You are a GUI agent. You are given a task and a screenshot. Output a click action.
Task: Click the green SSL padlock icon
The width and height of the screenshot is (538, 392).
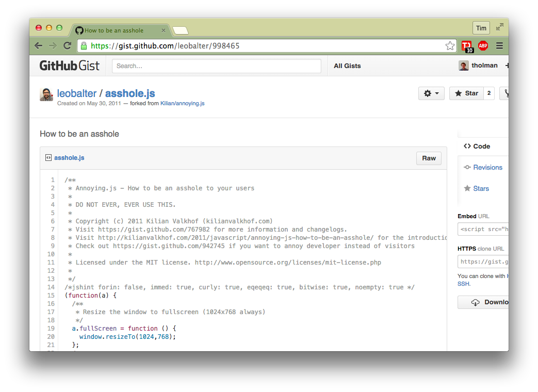pos(84,45)
